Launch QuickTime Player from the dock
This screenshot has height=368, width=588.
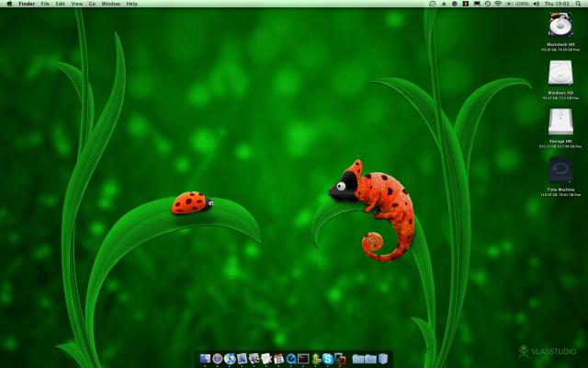pos(290,359)
